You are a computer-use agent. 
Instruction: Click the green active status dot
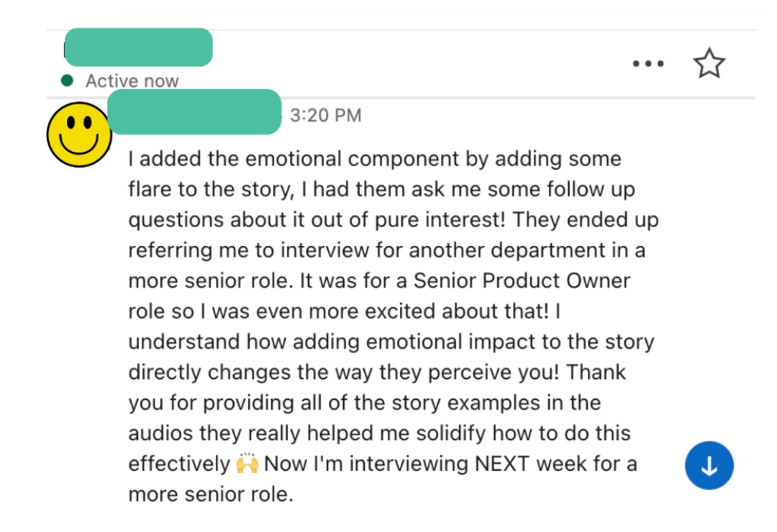click(x=68, y=81)
